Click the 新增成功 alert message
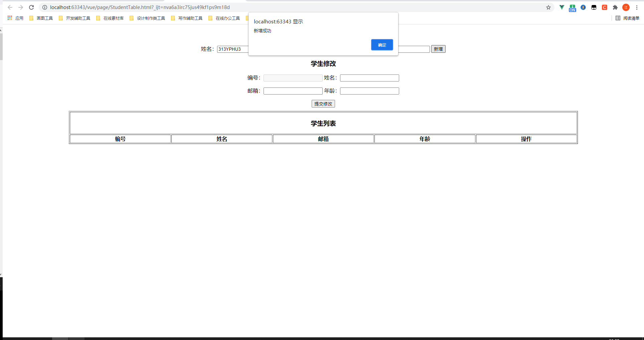Image resolution: width=644 pixels, height=340 pixels. click(x=263, y=31)
